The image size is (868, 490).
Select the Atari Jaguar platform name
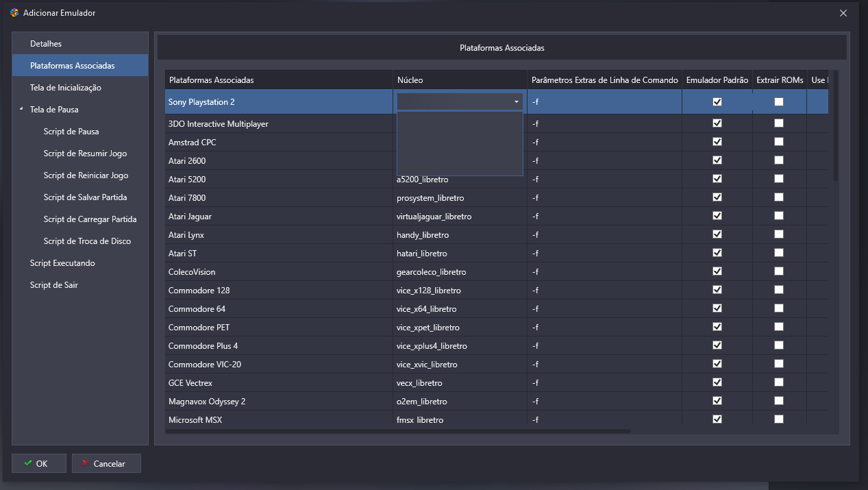(x=190, y=216)
